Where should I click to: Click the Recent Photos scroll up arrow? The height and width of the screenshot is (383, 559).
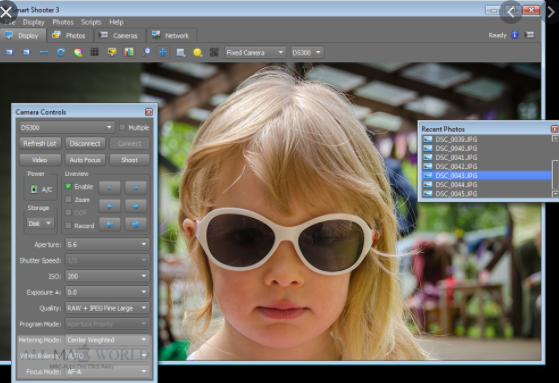555,138
